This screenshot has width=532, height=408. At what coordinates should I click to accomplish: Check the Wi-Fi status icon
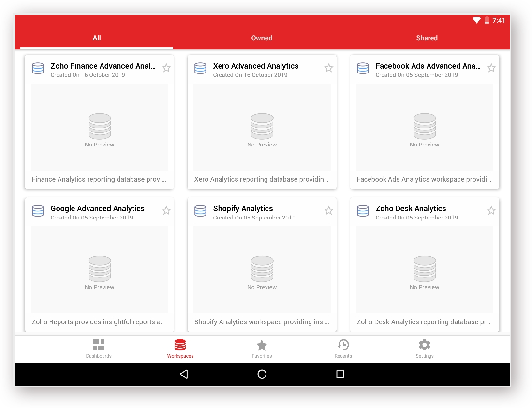click(477, 20)
